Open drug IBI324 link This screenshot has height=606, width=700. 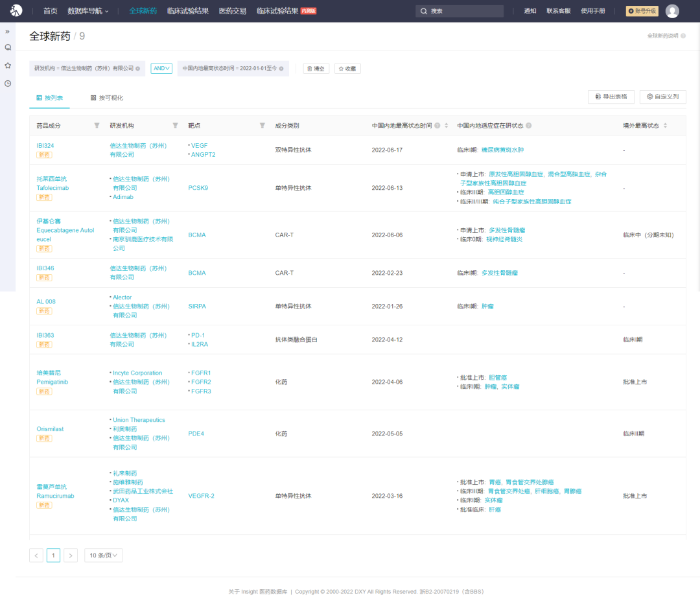point(45,146)
